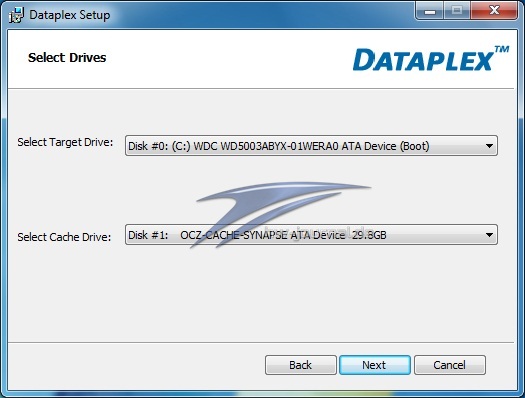Open the Select Cache Drive dropdown
The width and height of the screenshot is (525, 398).
(x=311, y=235)
